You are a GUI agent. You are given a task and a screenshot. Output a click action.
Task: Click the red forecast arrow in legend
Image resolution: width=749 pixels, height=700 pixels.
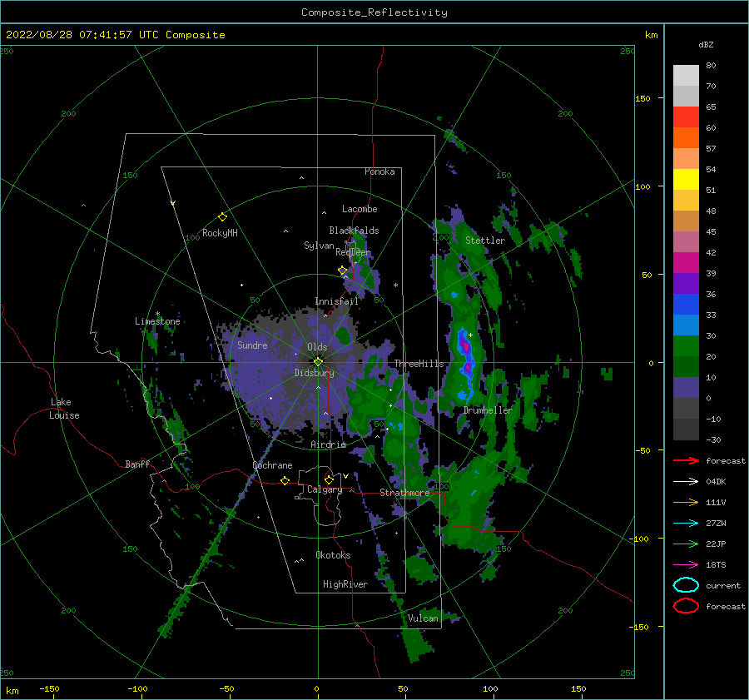point(686,460)
